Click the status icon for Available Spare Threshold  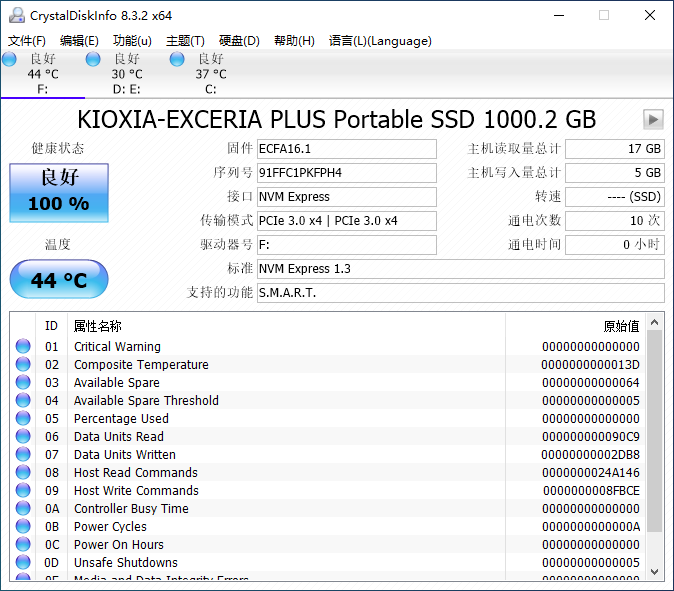pos(23,400)
